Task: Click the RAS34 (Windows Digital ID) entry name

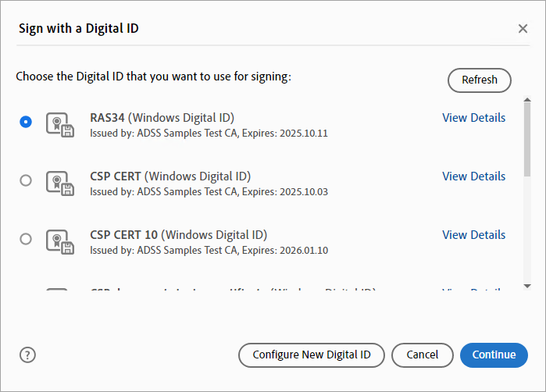Action: (162, 118)
